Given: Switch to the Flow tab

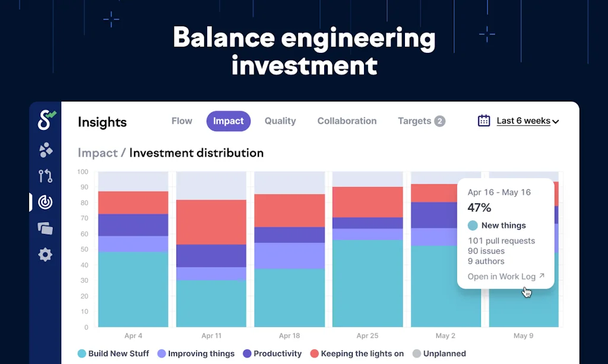Looking at the screenshot, I should (182, 121).
